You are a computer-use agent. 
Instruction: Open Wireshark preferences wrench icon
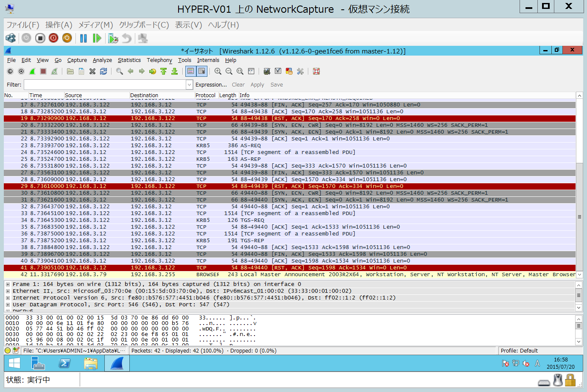pyautogui.click(x=300, y=71)
